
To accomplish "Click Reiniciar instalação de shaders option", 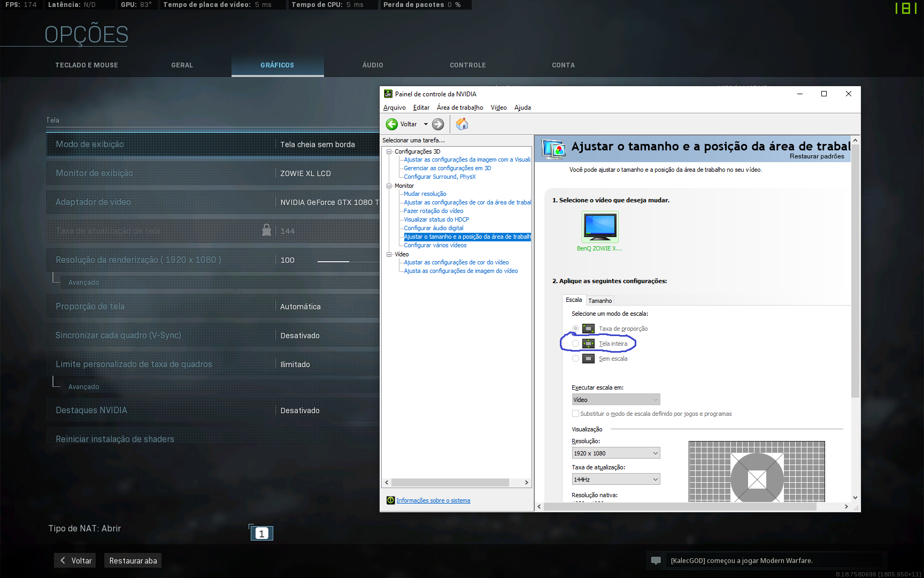I will 212,439.
